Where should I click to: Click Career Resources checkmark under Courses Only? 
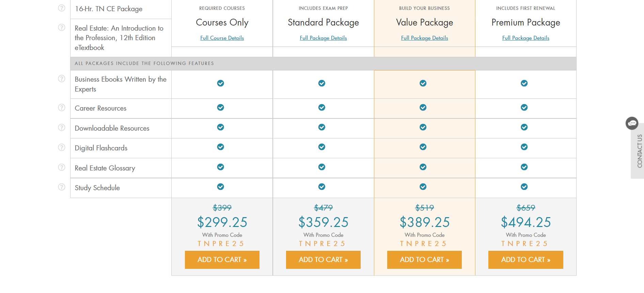(x=221, y=107)
